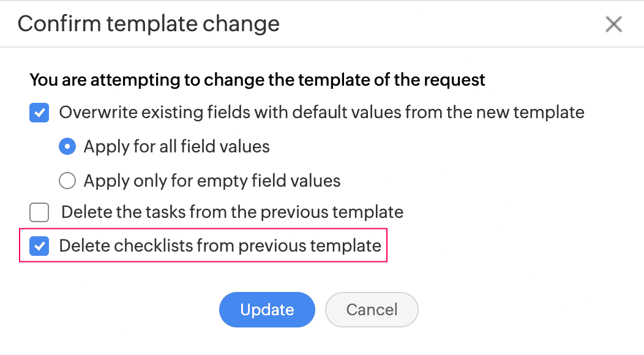644x355 pixels.
Task: Toggle the tick mark beside Overwrite existing fields
Action: (39, 113)
